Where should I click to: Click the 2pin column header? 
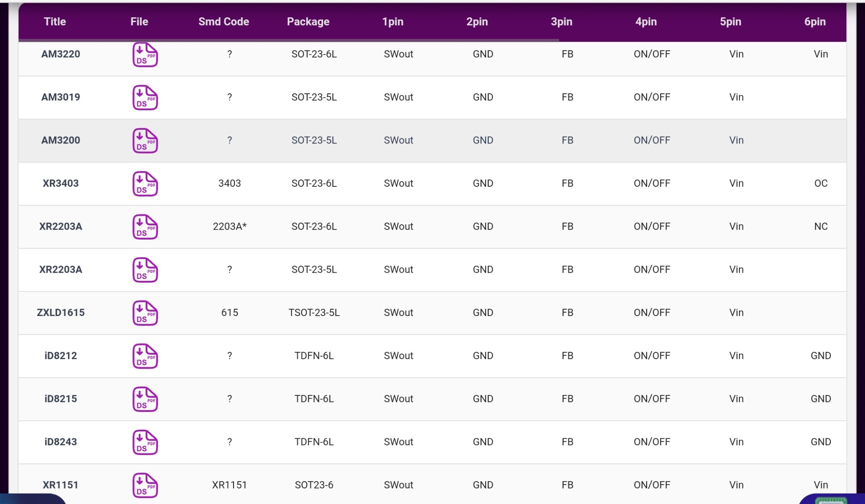tap(477, 22)
